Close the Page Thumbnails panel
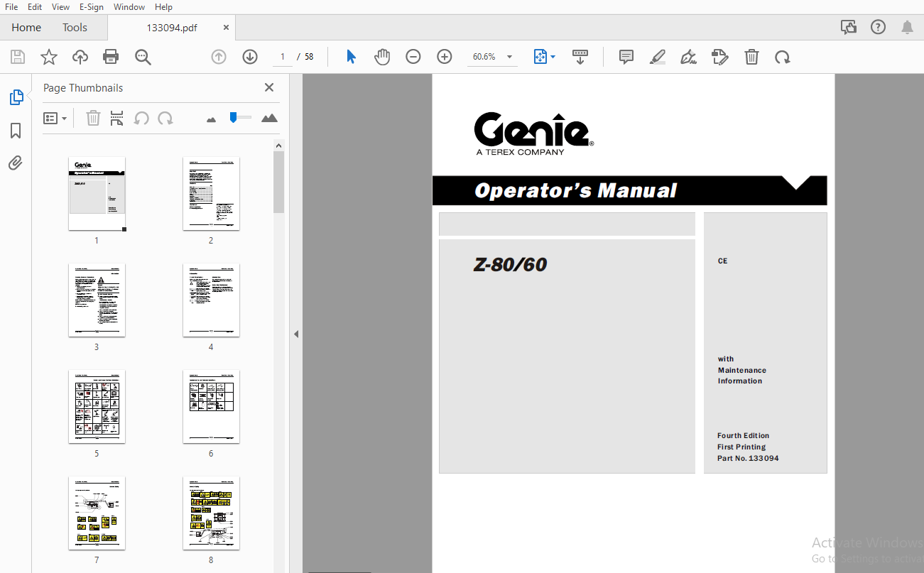The width and height of the screenshot is (924, 573). click(x=269, y=87)
